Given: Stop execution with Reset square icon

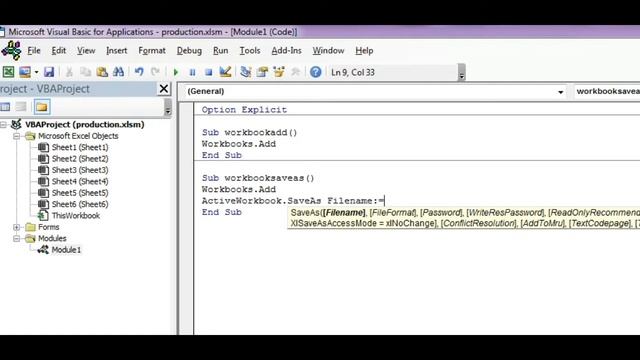Looking at the screenshot, I should (209, 72).
